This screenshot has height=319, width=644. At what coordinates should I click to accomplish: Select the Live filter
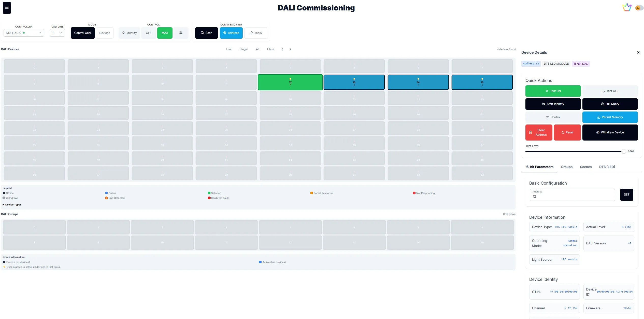tap(229, 49)
